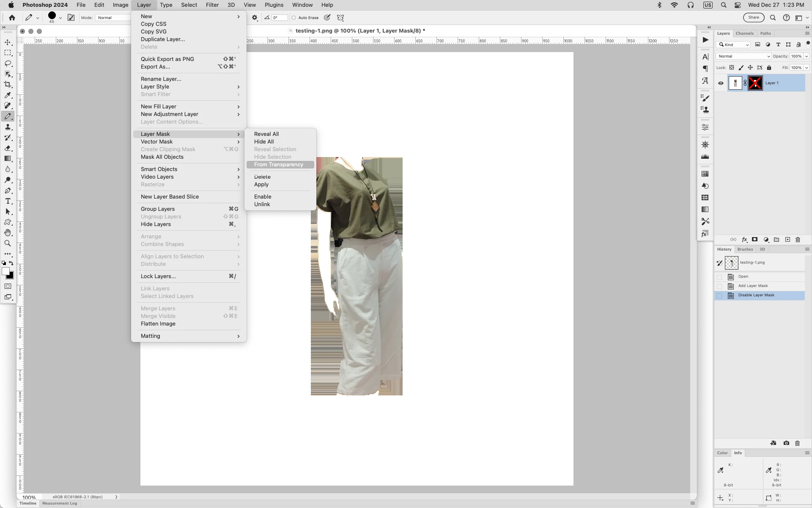The height and width of the screenshot is (508, 812).
Task: Select the Add Layer Mask history state
Action: 753,286
